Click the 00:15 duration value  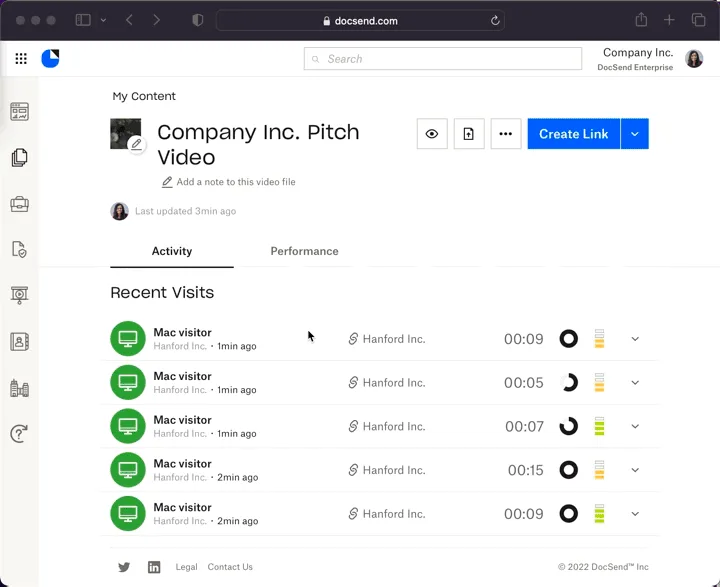[525, 470]
